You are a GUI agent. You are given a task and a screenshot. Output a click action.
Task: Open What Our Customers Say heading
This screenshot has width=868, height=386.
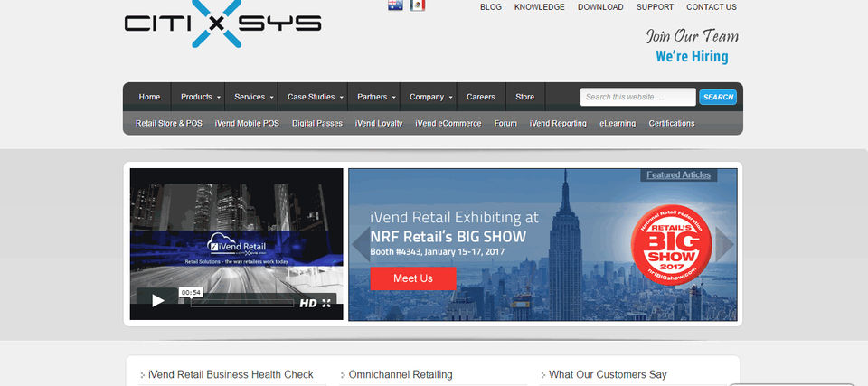click(x=608, y=374)
